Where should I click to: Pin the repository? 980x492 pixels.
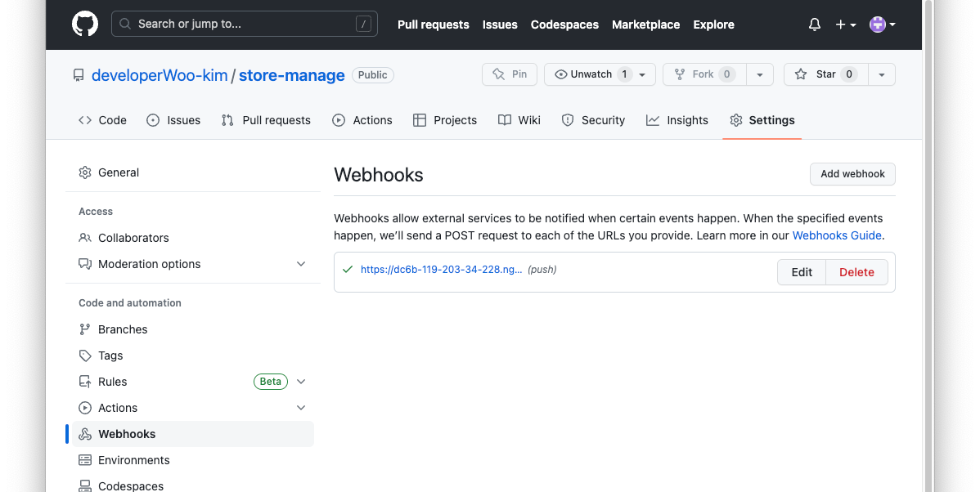(x=510, y=74)
